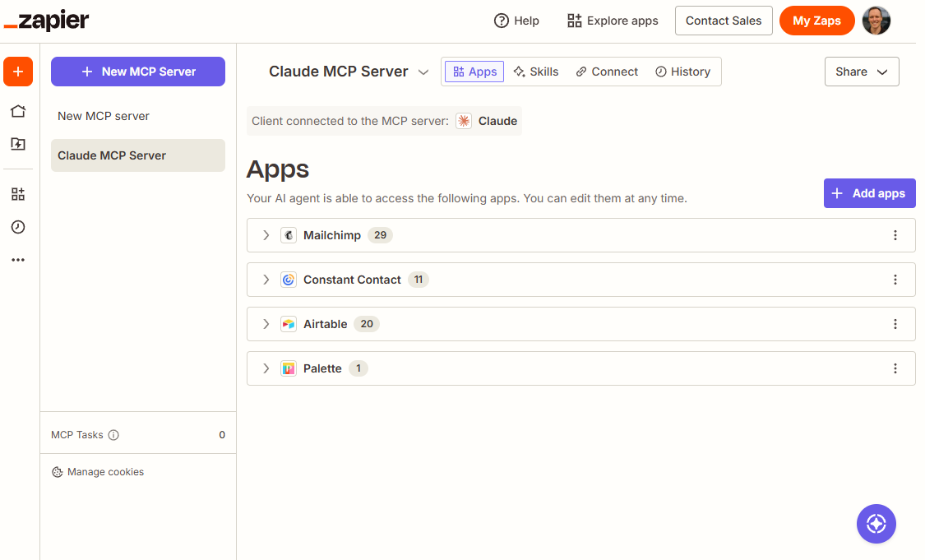This screenshot has height=560, width=925.
Task: Click the New MCP Server button
Action: 138,72
